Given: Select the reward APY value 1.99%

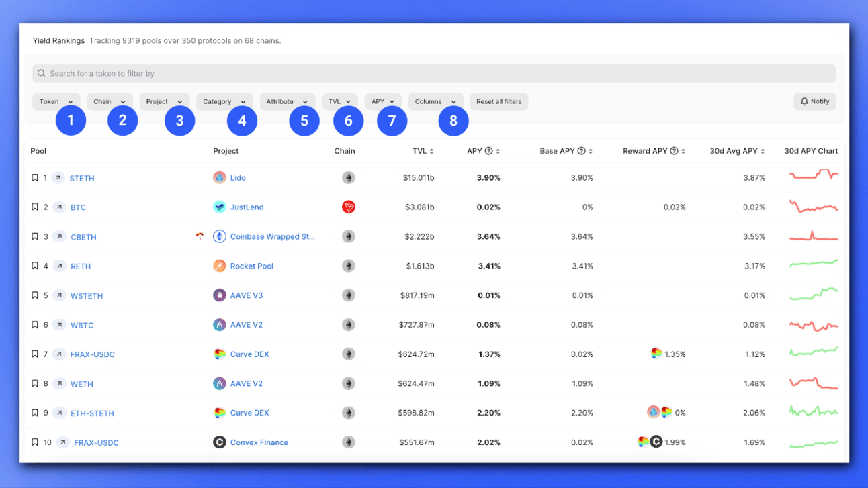Looking at the screenshot, I should coord(675,443).
